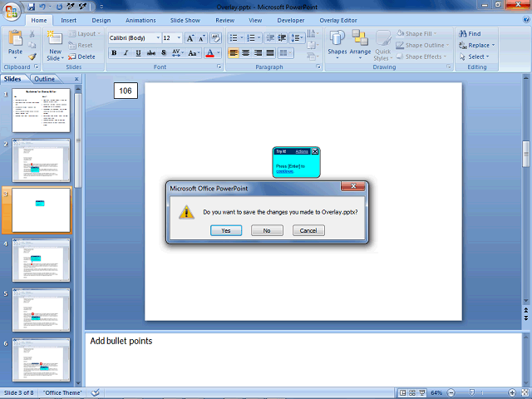Image resolution: width=532 pixels, height=399 pixels.
Task: Click the Actions link in Try It box
Action: (x=302, y=151)
